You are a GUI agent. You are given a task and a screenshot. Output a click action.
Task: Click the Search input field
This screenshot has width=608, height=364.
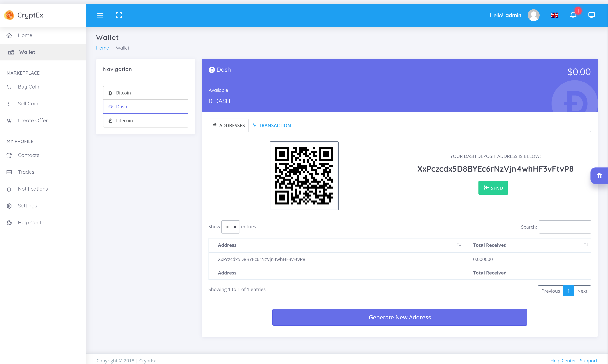pyautogui.click(x=565, y=227)
